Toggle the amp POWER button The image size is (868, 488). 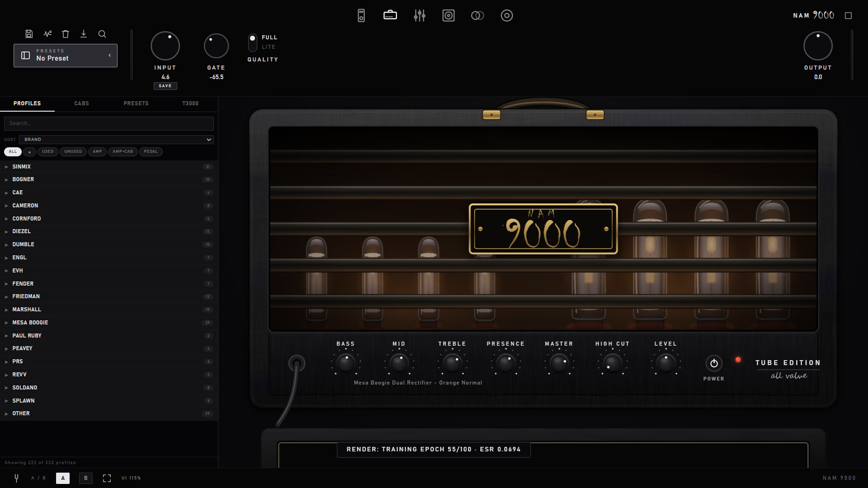click(x=714, y=363)
